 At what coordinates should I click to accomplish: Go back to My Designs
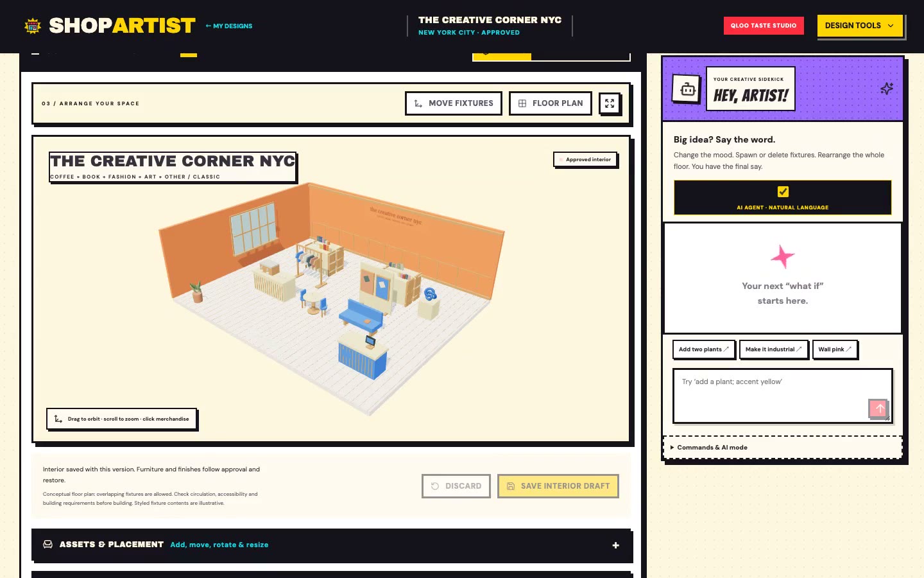(229, 26)
